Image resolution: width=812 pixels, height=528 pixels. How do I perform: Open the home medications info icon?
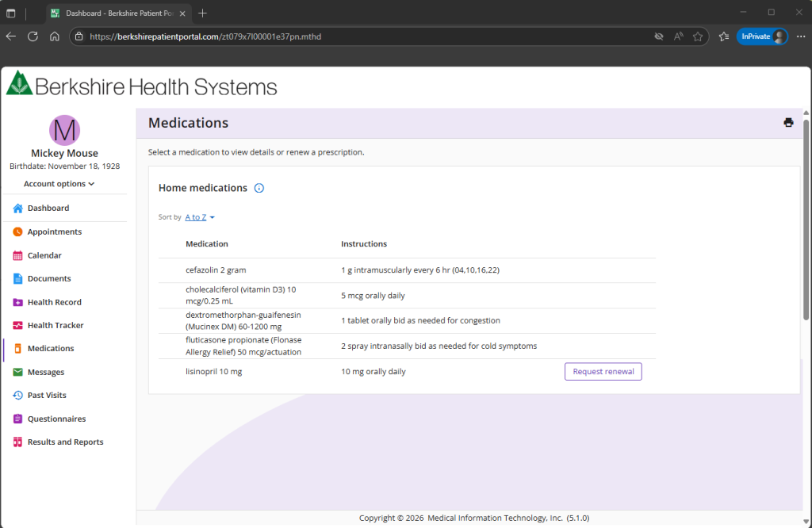pyautogui.click(x=259, y=189)
